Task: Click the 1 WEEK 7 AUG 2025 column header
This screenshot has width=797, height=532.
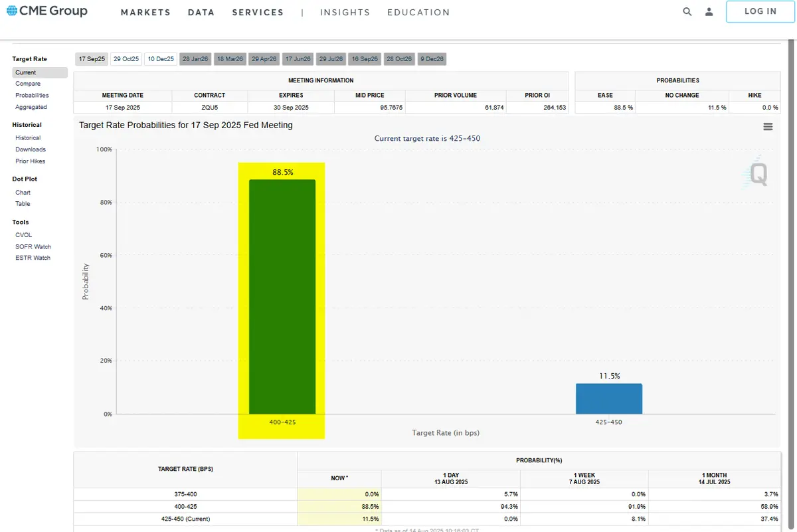Action: (x=584, y=478)
